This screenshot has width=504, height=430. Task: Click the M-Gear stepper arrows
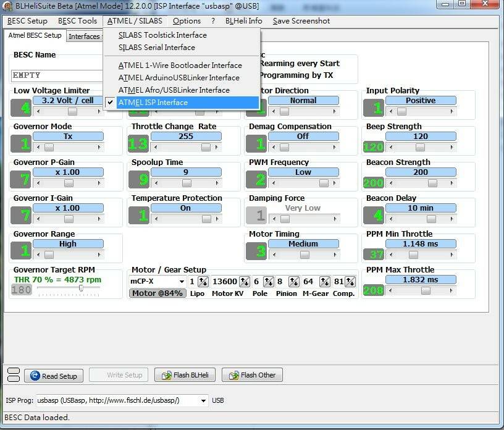(324, 282)
